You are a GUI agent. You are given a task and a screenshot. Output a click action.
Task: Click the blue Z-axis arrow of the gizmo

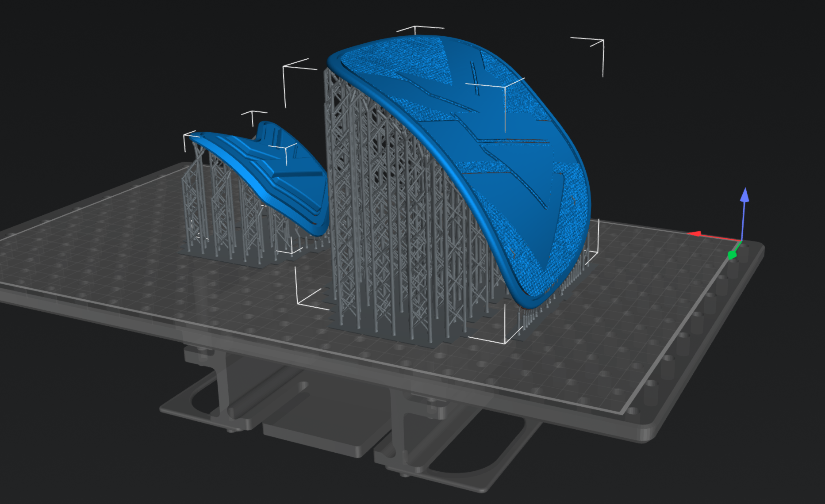click(744, 196)
